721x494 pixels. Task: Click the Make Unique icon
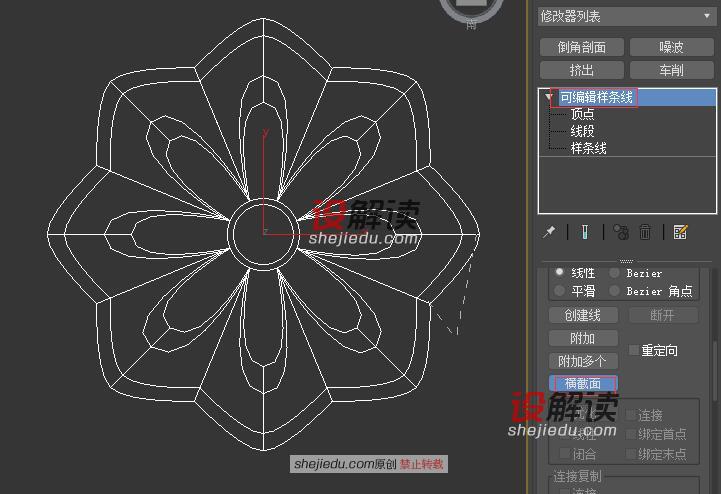point(621,232)
